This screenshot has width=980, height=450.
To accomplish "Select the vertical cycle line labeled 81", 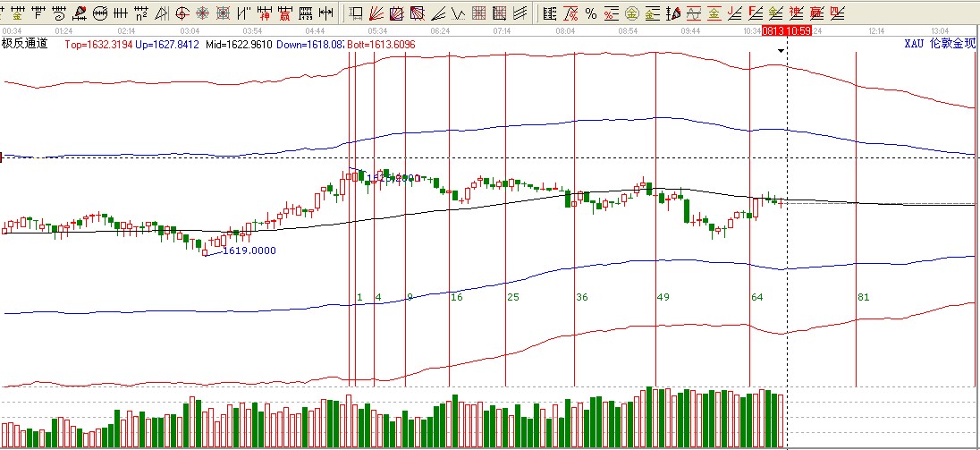I will click(857, 224).
